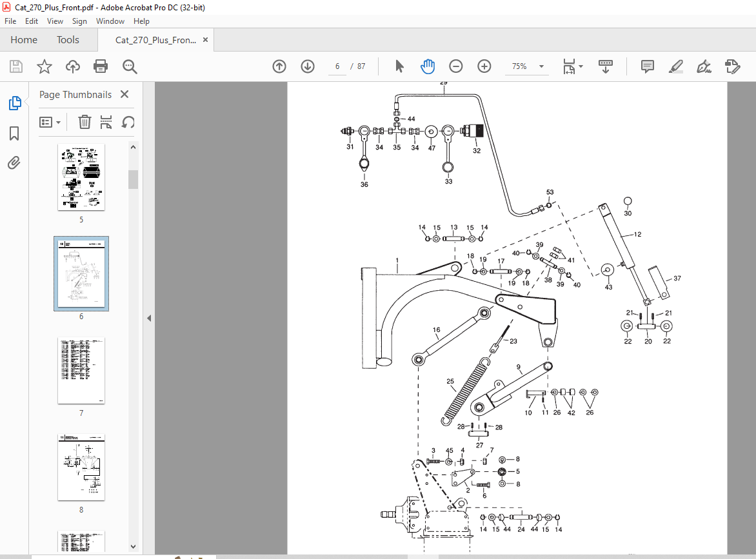The image size is (756, 559).
Task: Open the Find text magnifier tool
Action: tap(130, 66)
